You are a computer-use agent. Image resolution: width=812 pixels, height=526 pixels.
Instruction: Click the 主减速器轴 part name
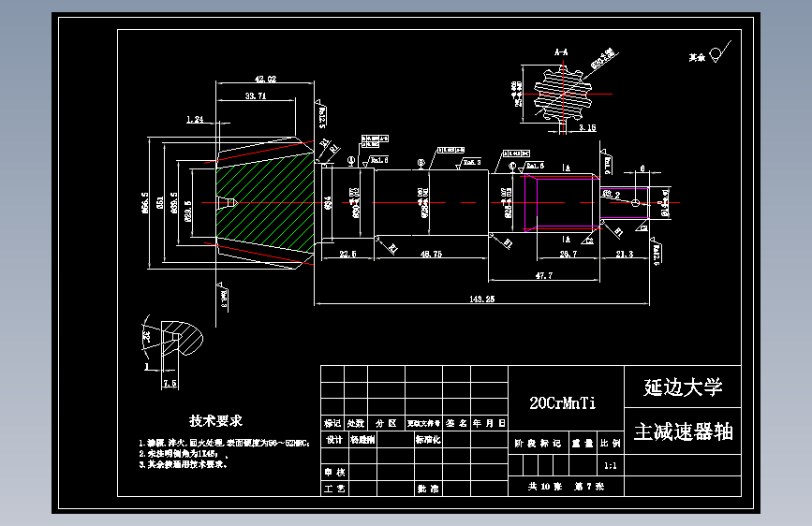[x=683, y=431]
